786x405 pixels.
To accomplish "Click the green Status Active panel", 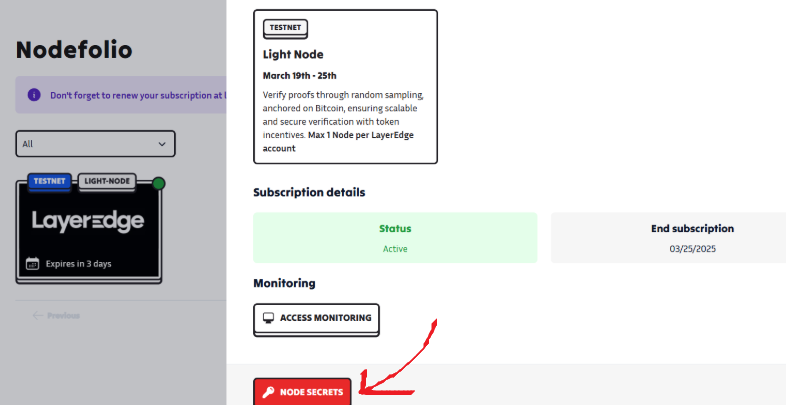I will (x=395, y=238).
